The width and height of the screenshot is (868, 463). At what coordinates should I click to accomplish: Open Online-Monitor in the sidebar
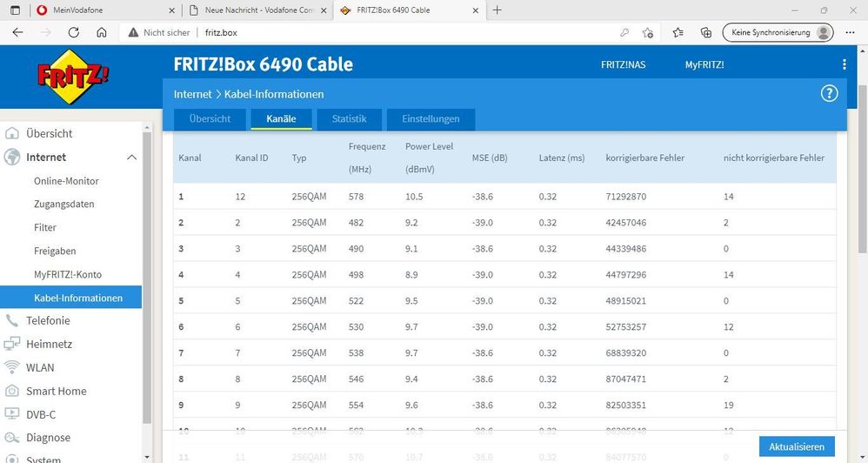(x=66, y=181)
